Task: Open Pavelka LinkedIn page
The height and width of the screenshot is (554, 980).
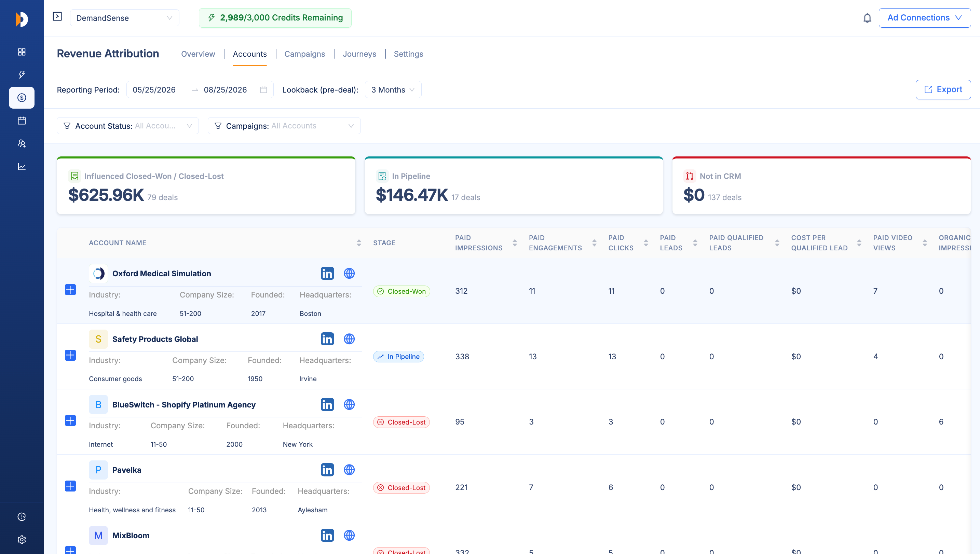Action: (327, 470)
